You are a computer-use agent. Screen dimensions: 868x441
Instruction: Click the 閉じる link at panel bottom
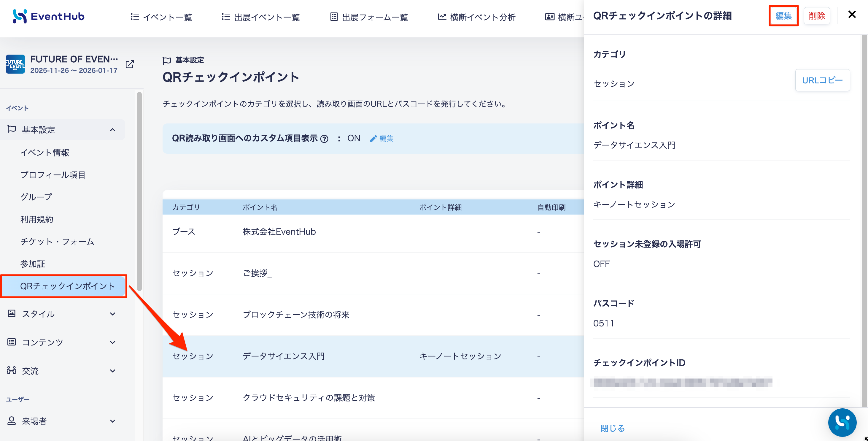tap(613, 428)
